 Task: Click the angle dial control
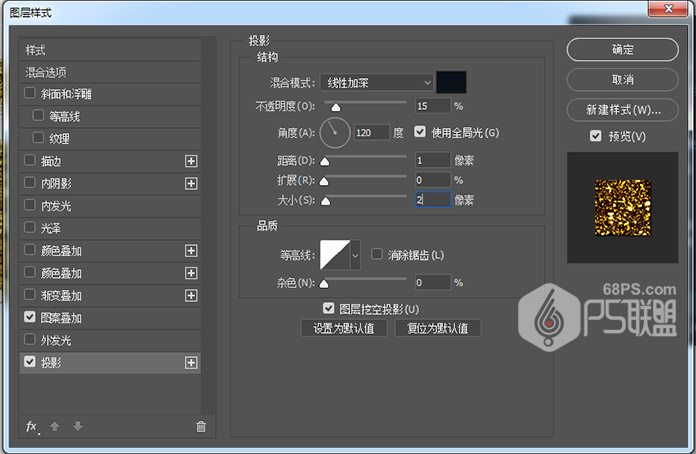click(335, 133)
